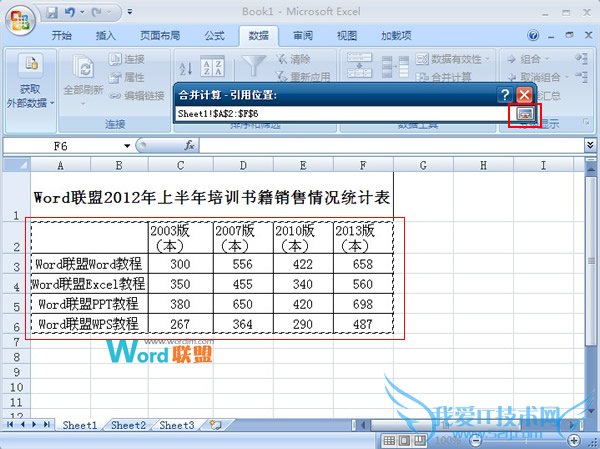Viewport: 600px width, 449px height.
Task: Click the Office button logo
Action: (20, 20)
